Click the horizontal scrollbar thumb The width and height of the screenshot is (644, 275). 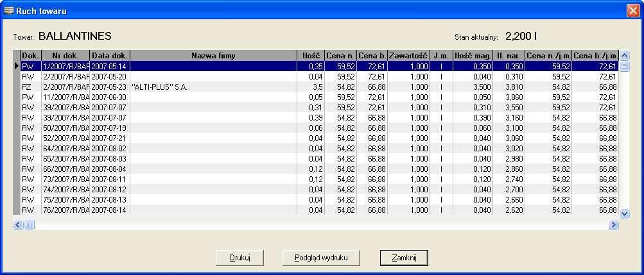tap(29, 224)
